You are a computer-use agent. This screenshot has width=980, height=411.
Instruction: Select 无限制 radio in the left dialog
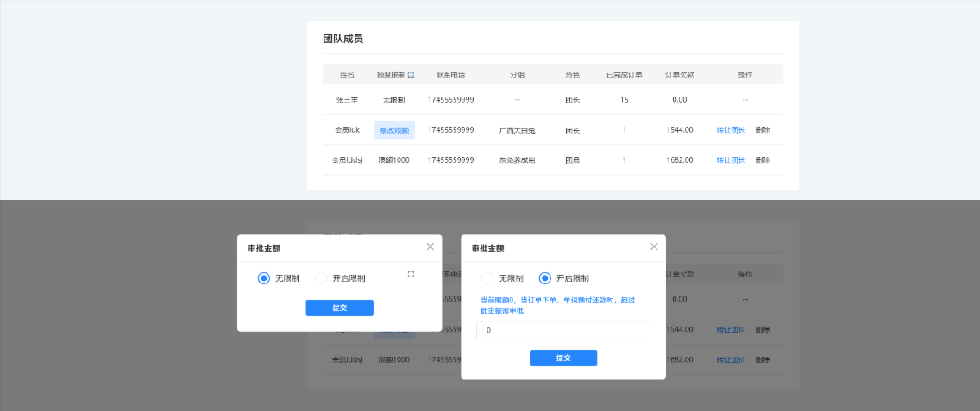pyautogui.click(x=264, y=278)
